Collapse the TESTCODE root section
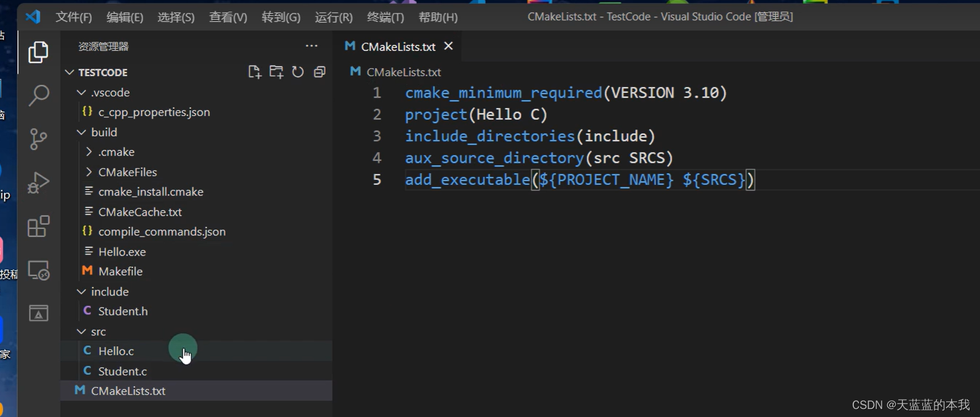Image resolution: width=980 pixels, height=417 pixels. click(x=69, y=72)
